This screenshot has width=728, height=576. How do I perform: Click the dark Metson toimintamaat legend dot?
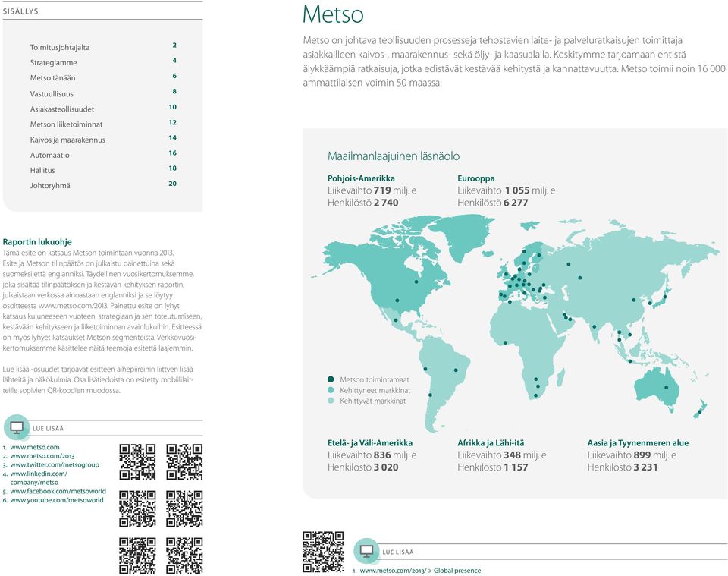click(331, 379)
